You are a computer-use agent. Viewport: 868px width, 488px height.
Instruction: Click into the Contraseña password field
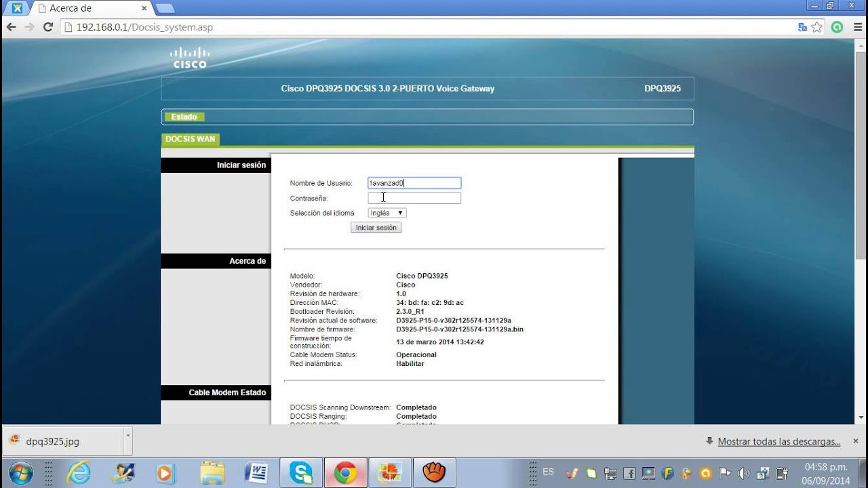pyautogui.click(x=414, y=198)
